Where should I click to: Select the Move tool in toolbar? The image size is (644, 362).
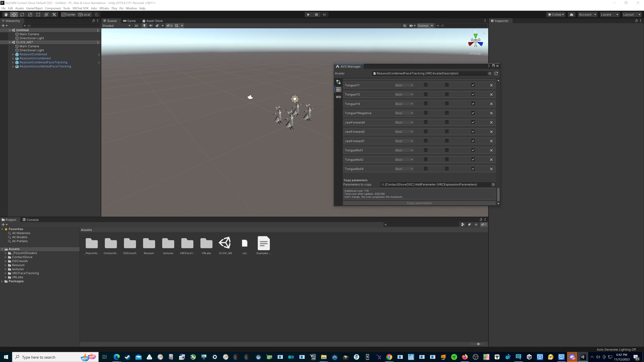14,14
